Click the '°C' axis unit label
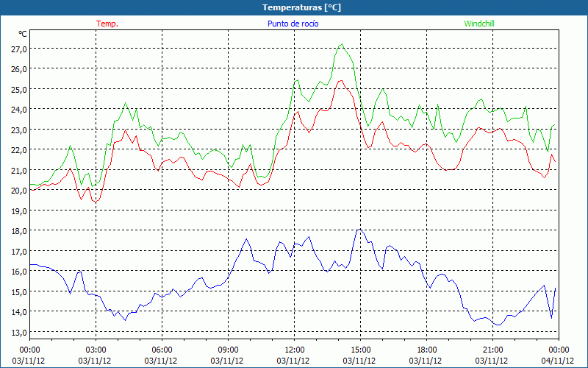The image size is (588, 368). click(23, 34)
